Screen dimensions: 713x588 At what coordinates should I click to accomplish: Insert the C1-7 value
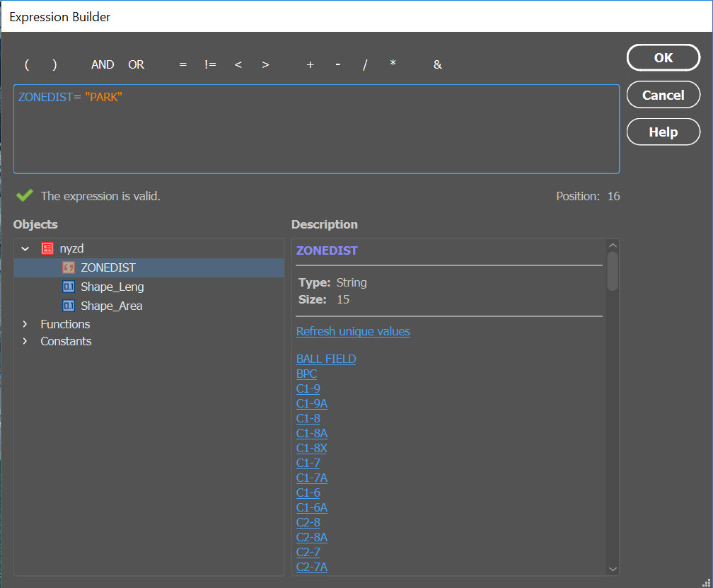[308, 463]
